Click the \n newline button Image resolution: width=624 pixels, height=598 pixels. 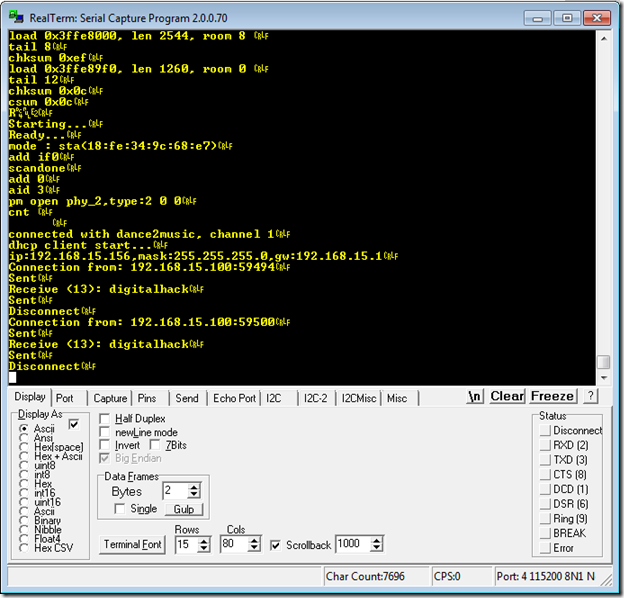pyautogui.click(x=475, y=396)
